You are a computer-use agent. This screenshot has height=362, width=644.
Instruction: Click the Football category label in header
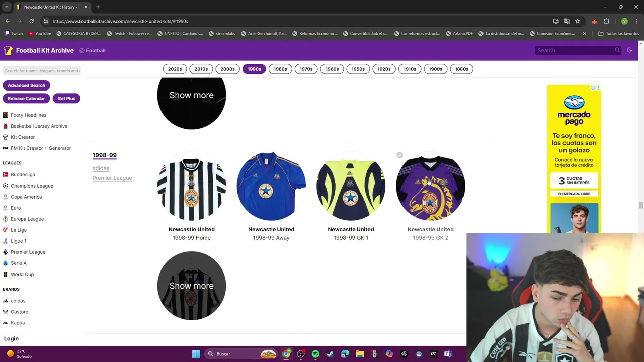92,50
